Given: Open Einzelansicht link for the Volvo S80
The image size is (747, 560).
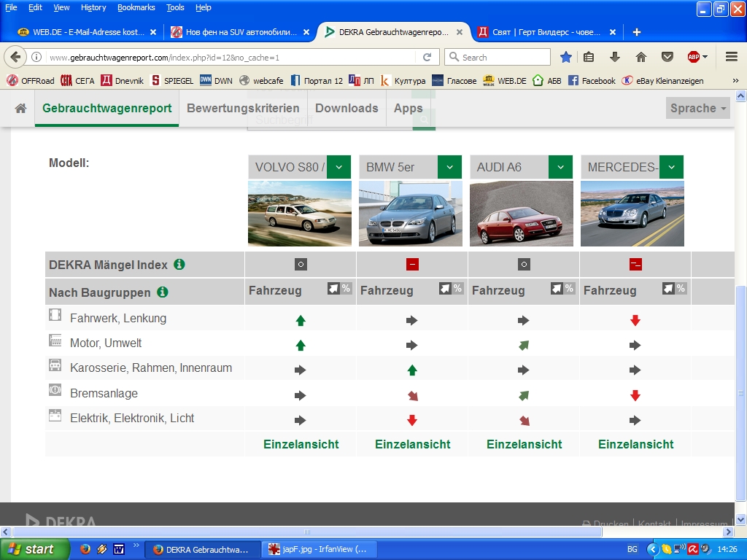Looking at the screenshot, I should [x=301, y=444].
